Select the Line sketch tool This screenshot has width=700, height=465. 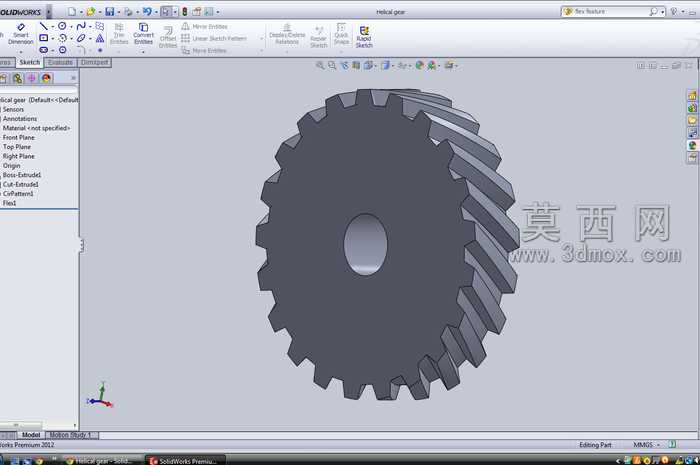pos(43,26)
